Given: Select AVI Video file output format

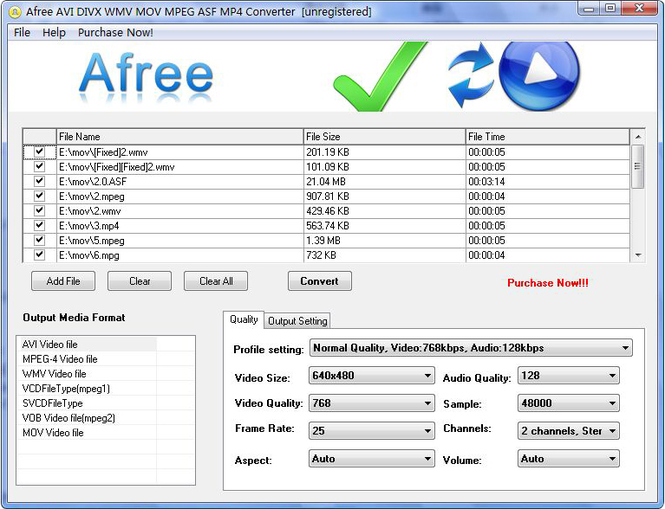Looking at the screenshot, I should 87,344.
